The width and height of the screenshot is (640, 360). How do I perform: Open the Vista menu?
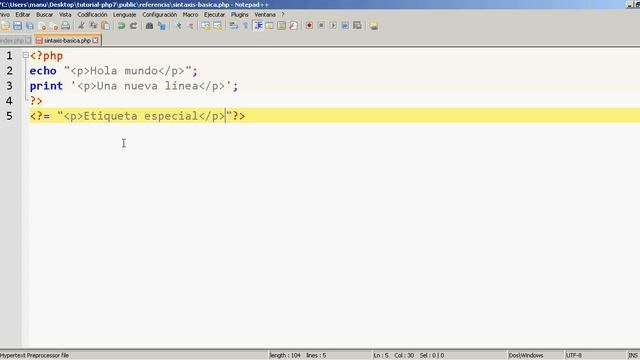click(x=65, y=14)
